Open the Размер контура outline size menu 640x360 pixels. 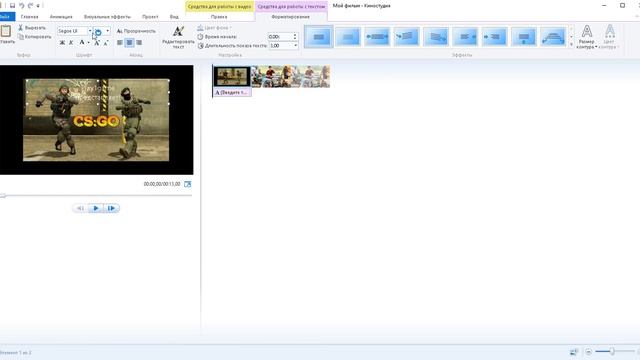coord(587,37)
